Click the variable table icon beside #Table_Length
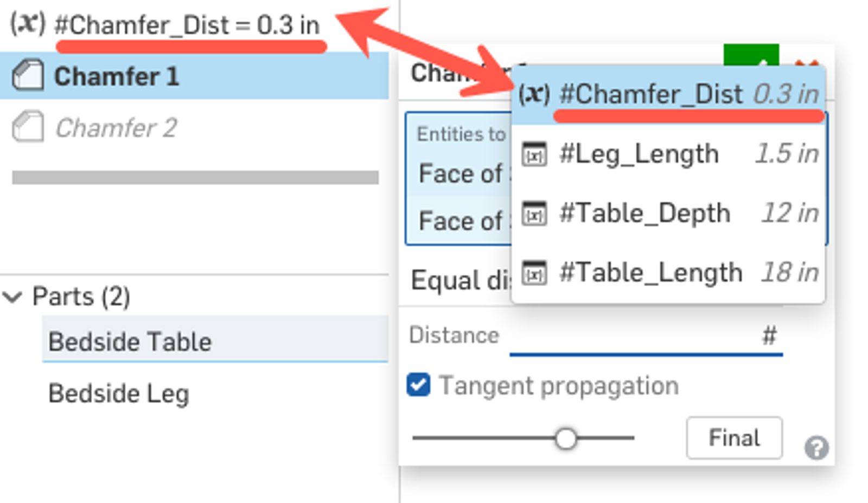Viewport: 868px width, 503px height. point(534,273)
